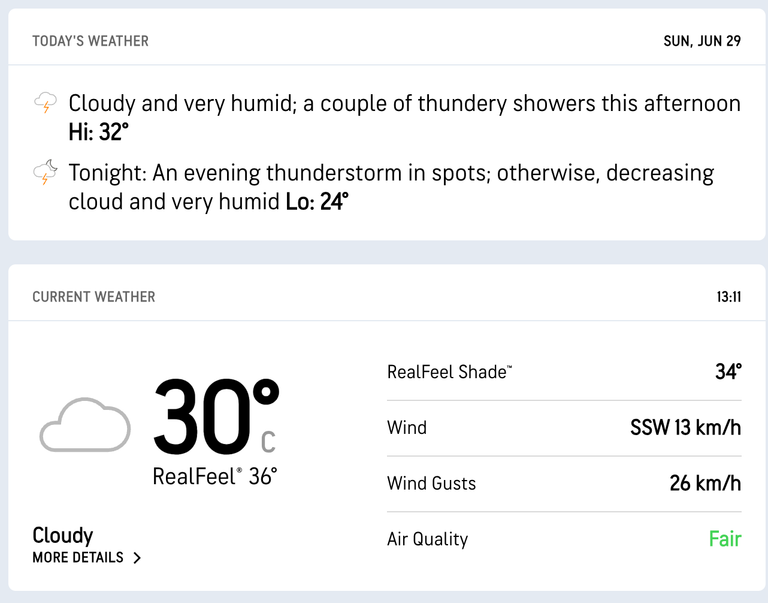This screenshot has width=768, height=603.
Task: Click the tonight thunderstorm moon icon
Action: (x=45, y=172)
